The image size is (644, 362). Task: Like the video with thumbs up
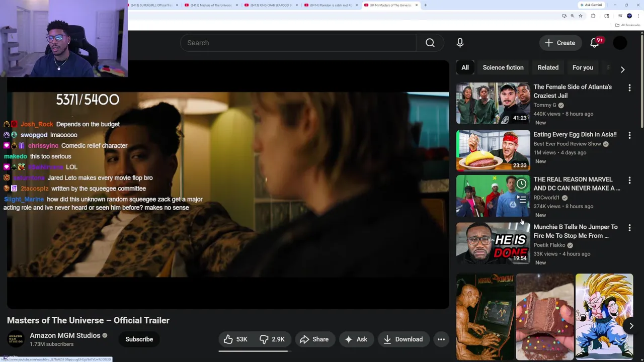pyautogui.click(x=235, y=339)
